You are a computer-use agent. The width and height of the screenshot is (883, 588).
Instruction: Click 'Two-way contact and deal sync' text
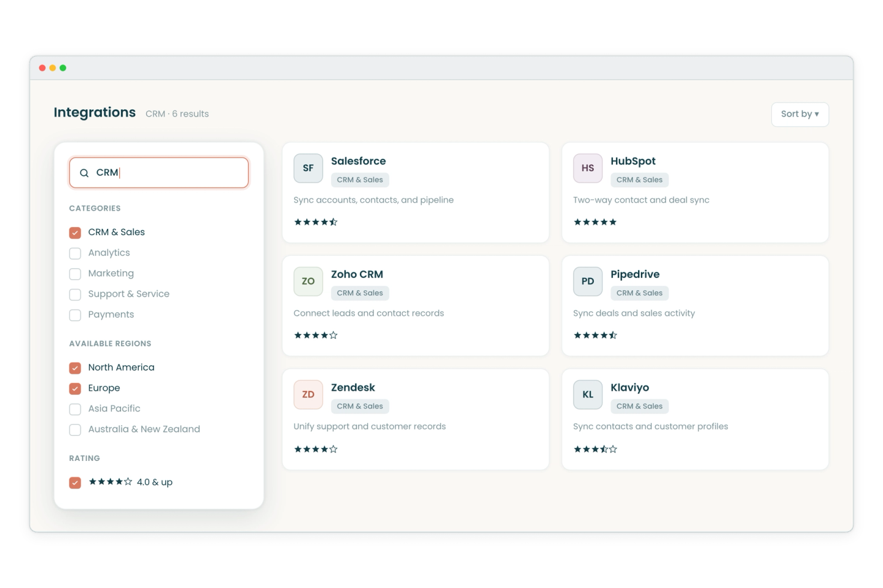(641, 200)
